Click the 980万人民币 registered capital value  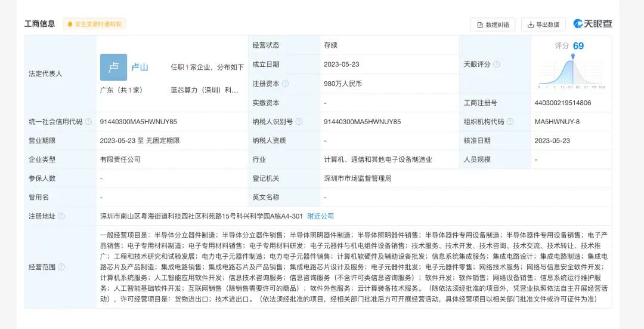point(342,84)
